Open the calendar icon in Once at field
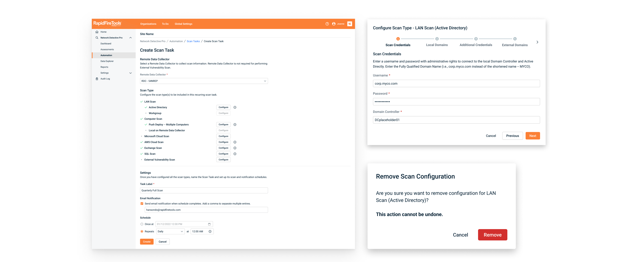 [x=209, y=224]
